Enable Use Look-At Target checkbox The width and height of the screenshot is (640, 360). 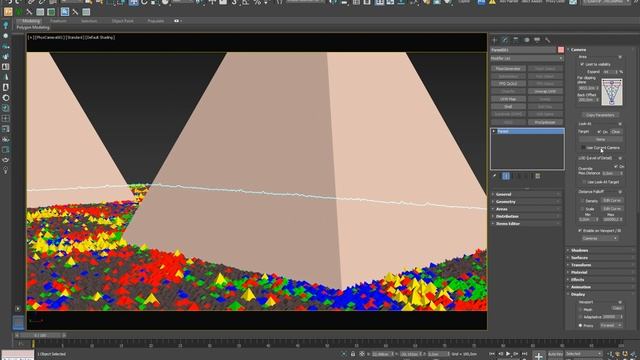pos(584,182)
